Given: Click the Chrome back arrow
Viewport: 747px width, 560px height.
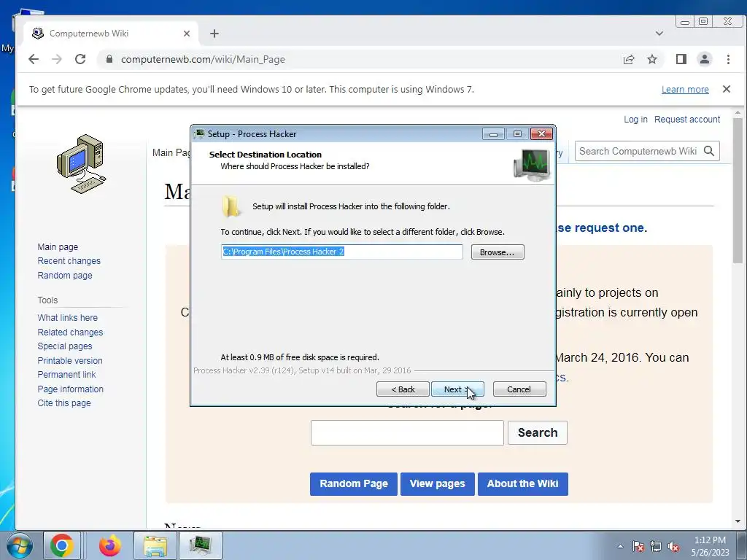Looking at the screenshot, I should click(x=34, y=59).
